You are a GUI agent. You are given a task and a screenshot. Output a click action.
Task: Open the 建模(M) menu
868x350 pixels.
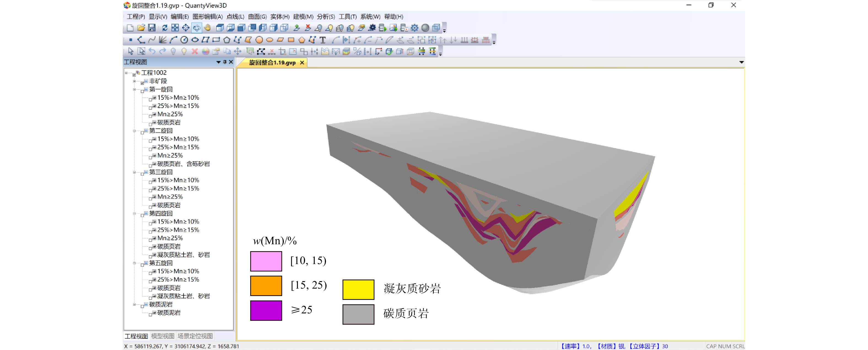click(x=303, y=17)
